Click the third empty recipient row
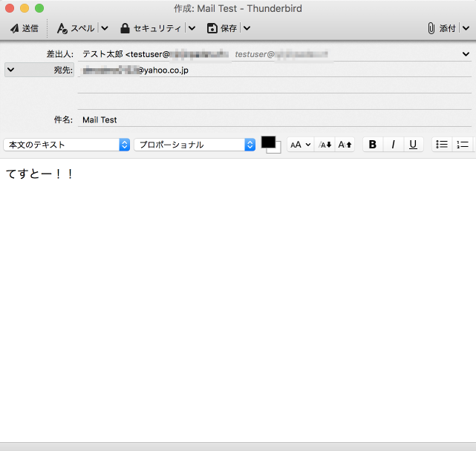 pyautogui.click(x=275, y=102)
